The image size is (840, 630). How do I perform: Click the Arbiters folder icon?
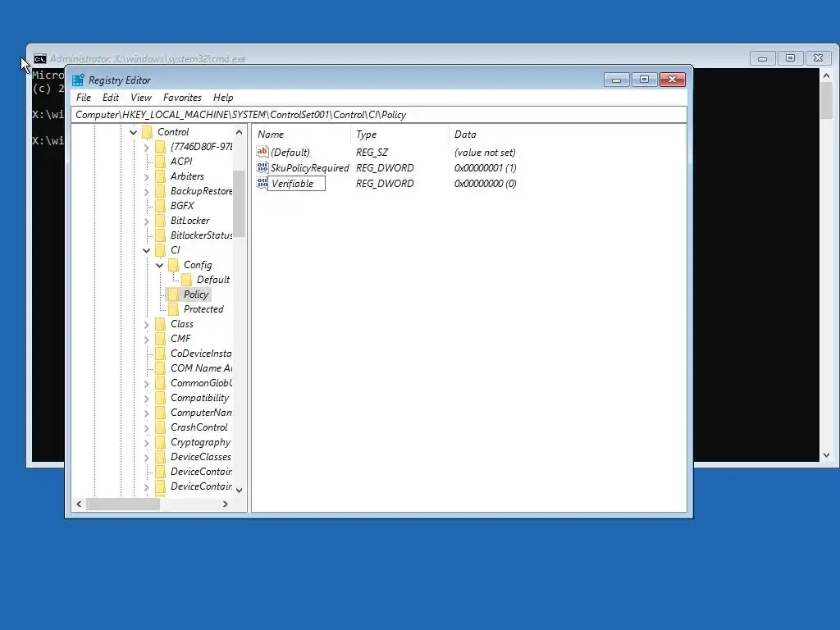[x=160, y=176]
